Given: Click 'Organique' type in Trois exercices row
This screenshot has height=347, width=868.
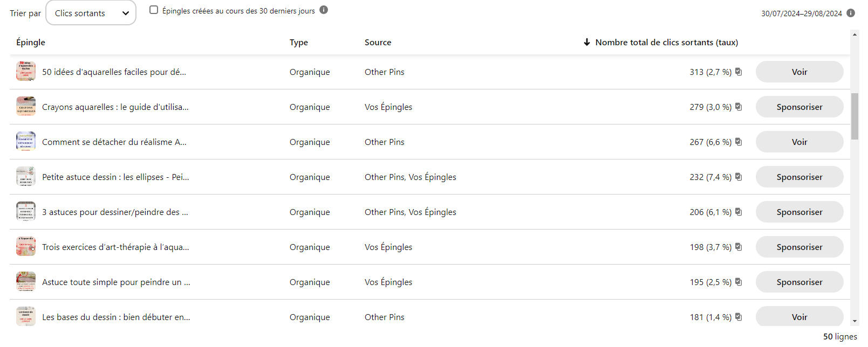Looking at the screenshot, I should pos(310,247).
